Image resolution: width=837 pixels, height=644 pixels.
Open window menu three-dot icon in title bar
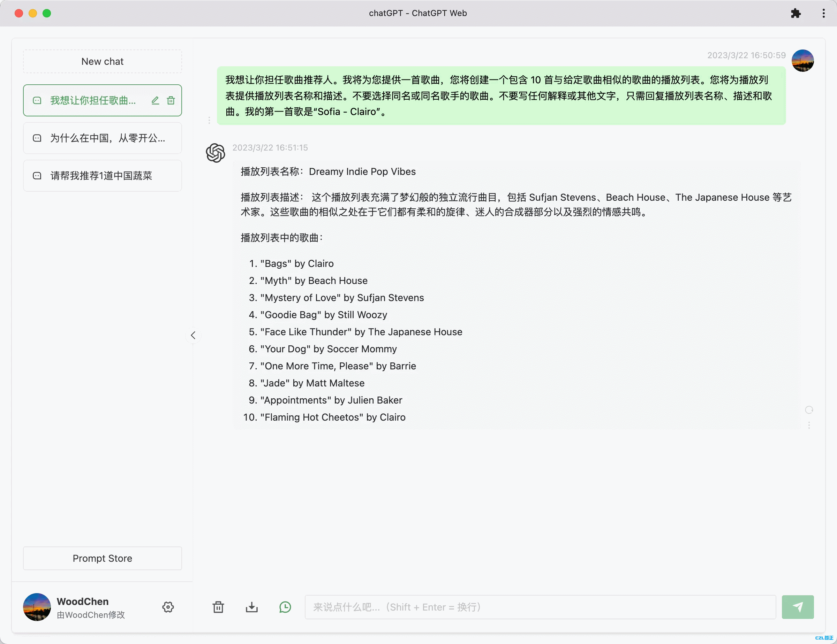823,13
